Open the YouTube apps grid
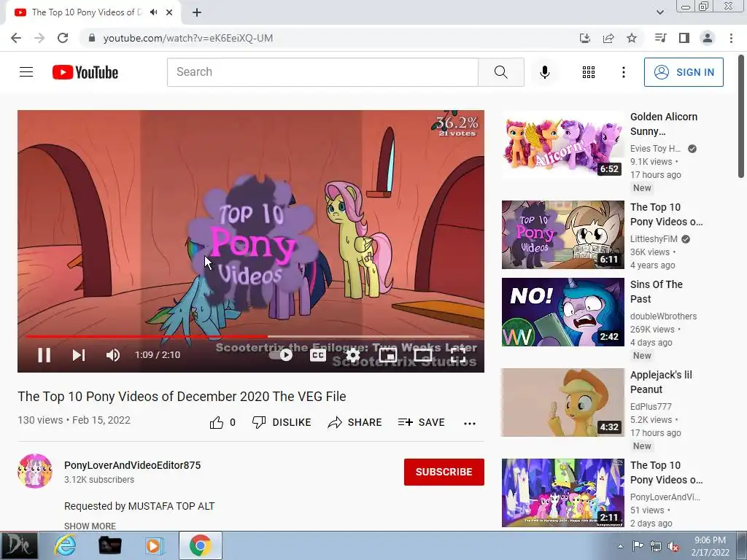The height and width of the screenshot is (560, 747). pos(589,72)
